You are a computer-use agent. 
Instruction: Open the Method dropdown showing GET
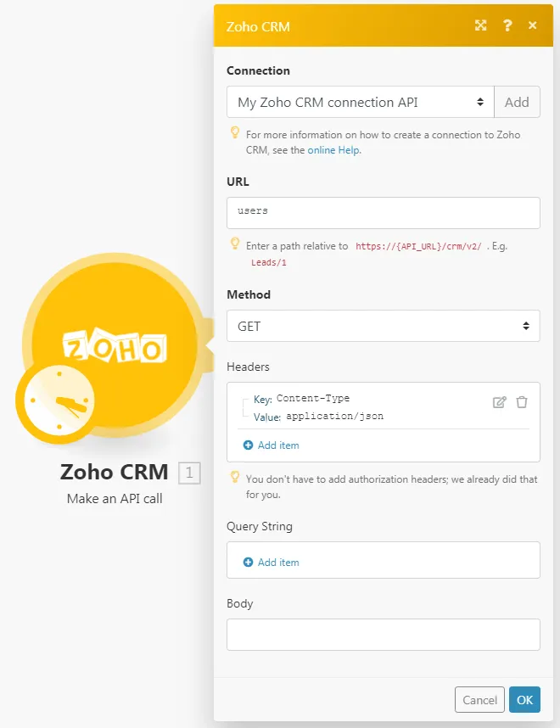(383, 326)
